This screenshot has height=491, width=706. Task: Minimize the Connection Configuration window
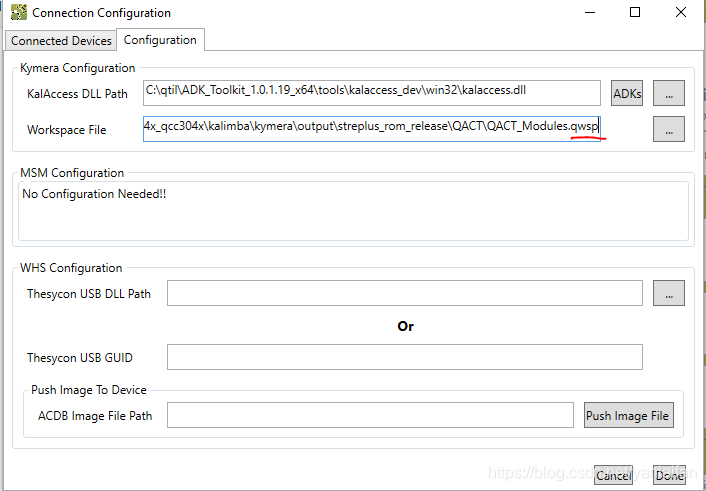click(x=590, y=13)
